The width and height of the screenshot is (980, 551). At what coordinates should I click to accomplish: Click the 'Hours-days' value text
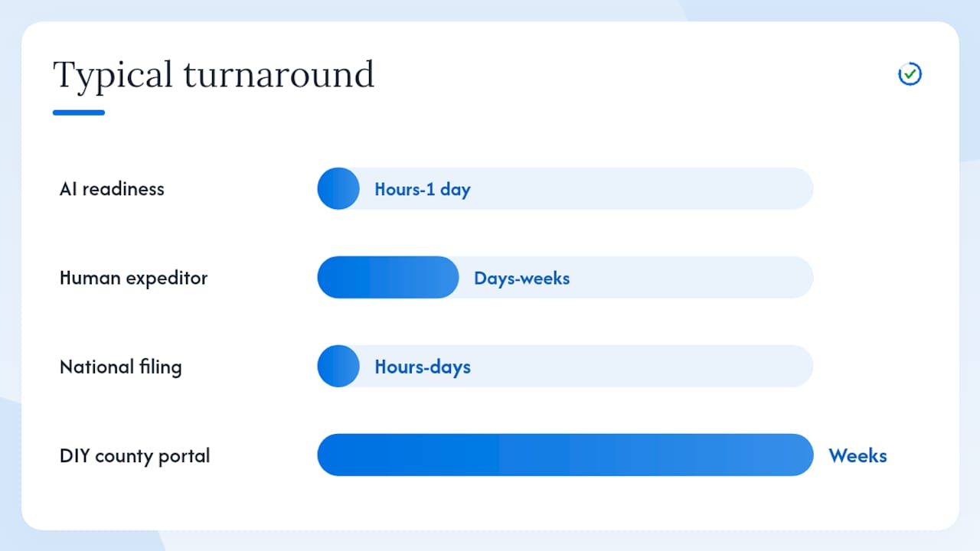(x=423, y=367)
